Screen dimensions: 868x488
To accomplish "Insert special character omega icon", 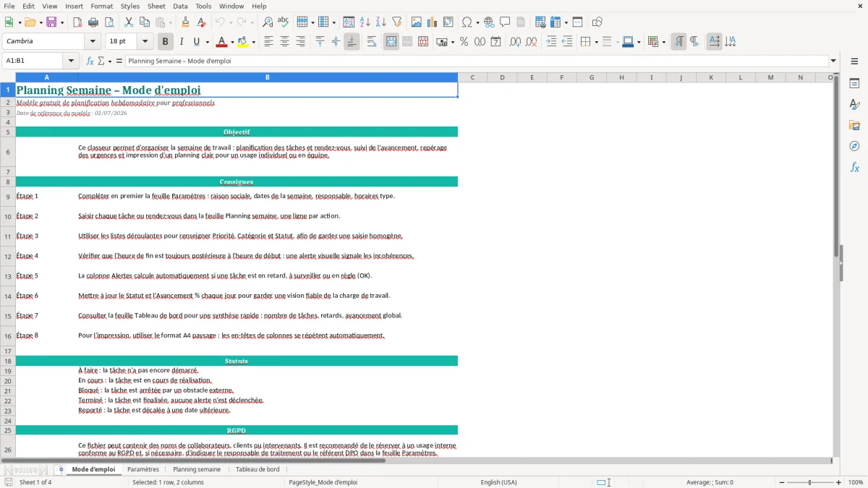I will [x=467, y=22].
